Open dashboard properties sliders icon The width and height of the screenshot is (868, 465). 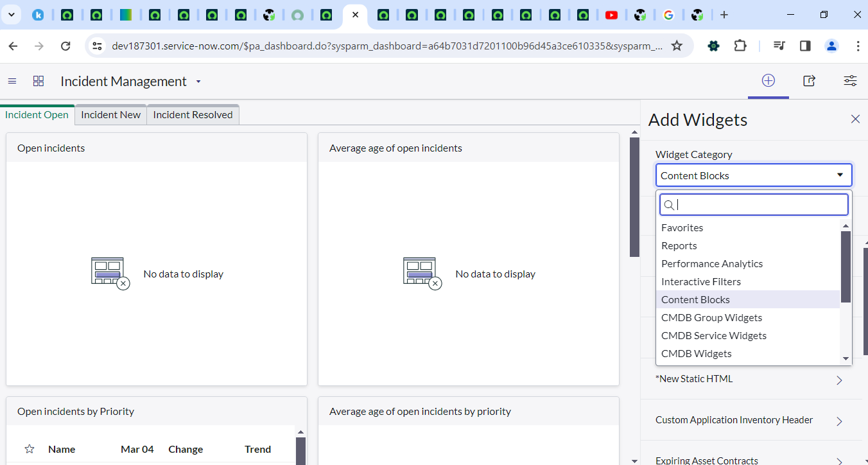click(x=850, y=81)
